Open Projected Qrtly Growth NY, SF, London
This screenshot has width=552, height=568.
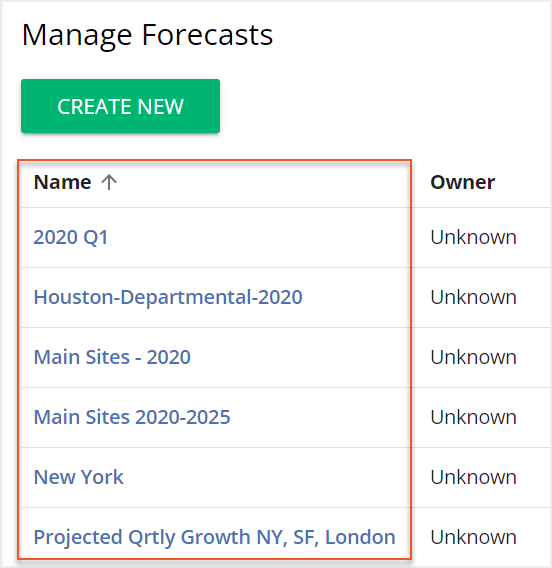click(214, 537)
